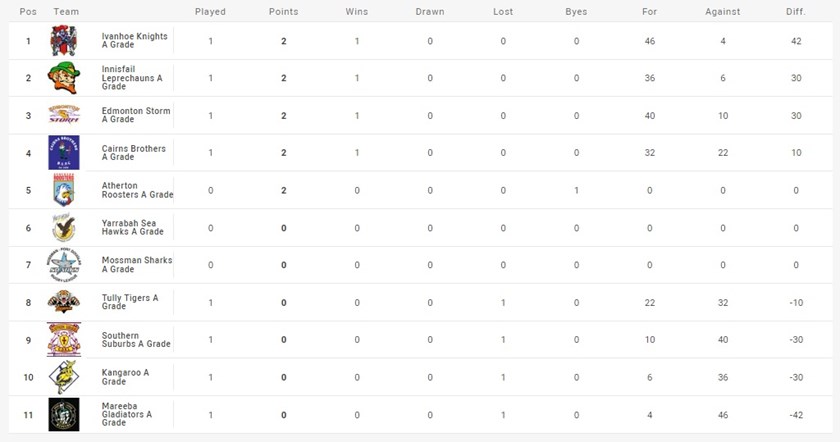The image size is (840, 442).
Task: Click the Edmonton Storm team logo
Action: [63, 115]
